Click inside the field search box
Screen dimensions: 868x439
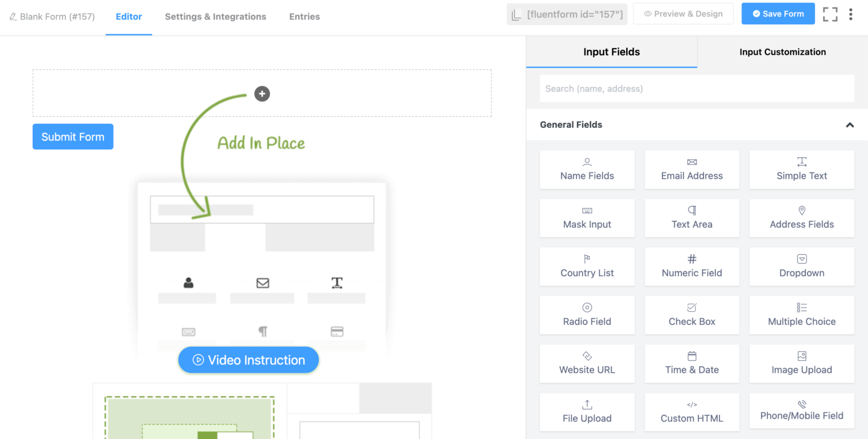(x=697, y=88)
